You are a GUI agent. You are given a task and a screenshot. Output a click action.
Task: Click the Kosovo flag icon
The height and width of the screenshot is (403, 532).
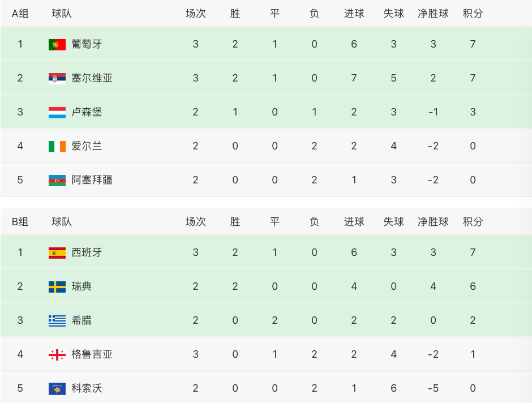click(57, 388)
